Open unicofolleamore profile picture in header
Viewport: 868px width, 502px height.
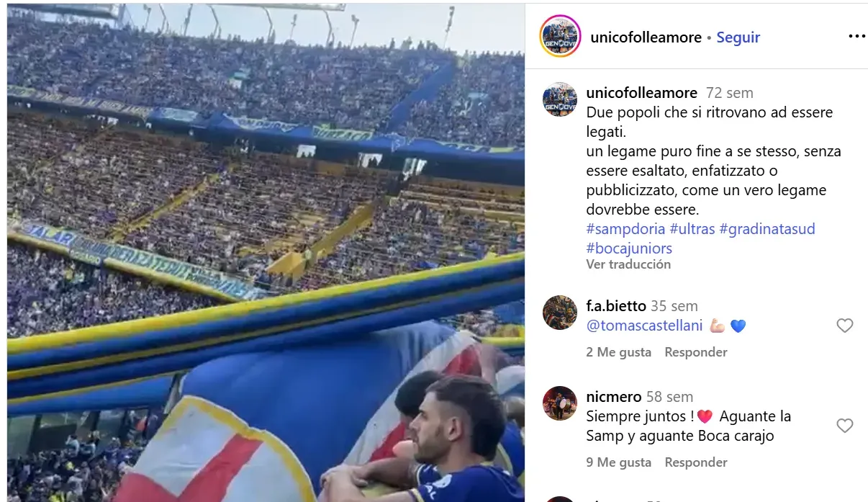pos(560,36)
